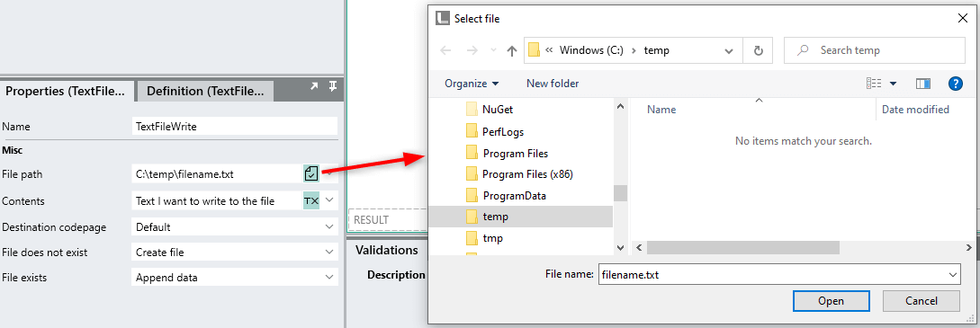
Task: Click the Search temp box
Action: point(875,50)
